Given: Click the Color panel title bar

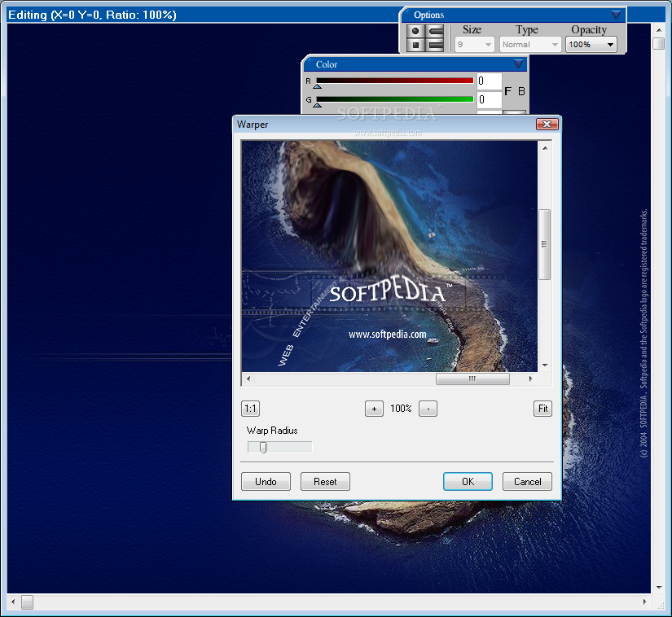Looking at the screenshot, I should tap(415, 64).
